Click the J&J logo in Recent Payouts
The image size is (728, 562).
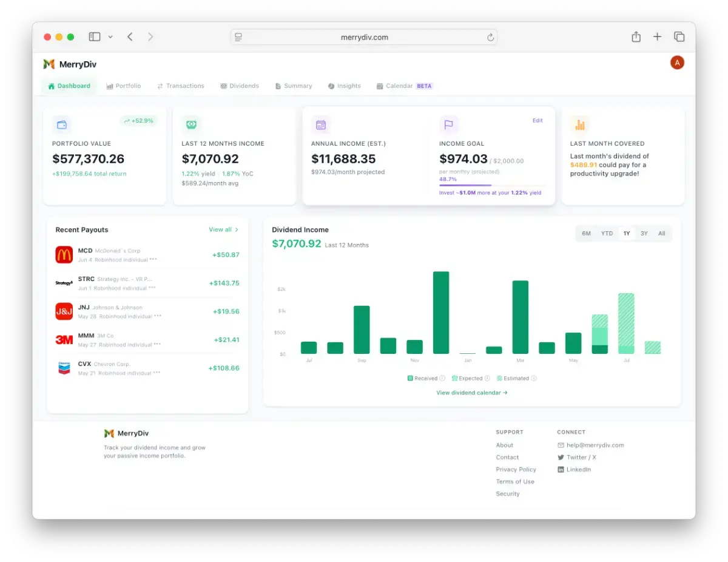tap(64, 311)
